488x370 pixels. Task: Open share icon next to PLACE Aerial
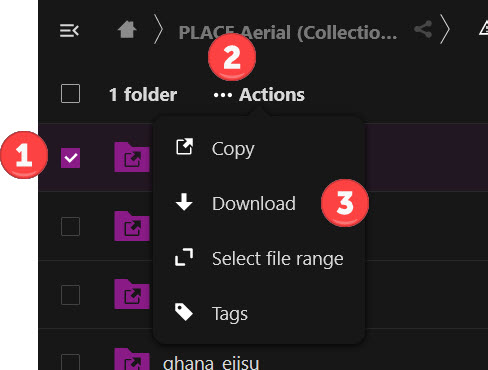tap(423, 29)
